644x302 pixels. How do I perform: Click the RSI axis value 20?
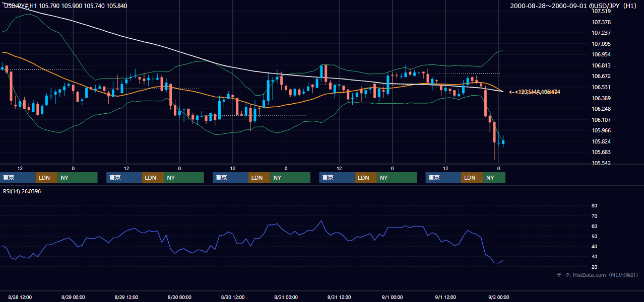coord(594,267)
